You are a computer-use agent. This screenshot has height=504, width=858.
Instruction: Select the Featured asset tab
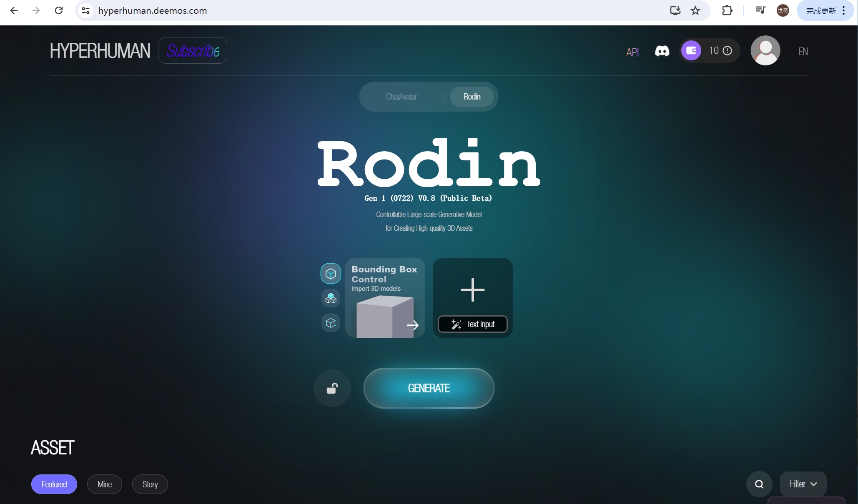(x=54, y=484)
